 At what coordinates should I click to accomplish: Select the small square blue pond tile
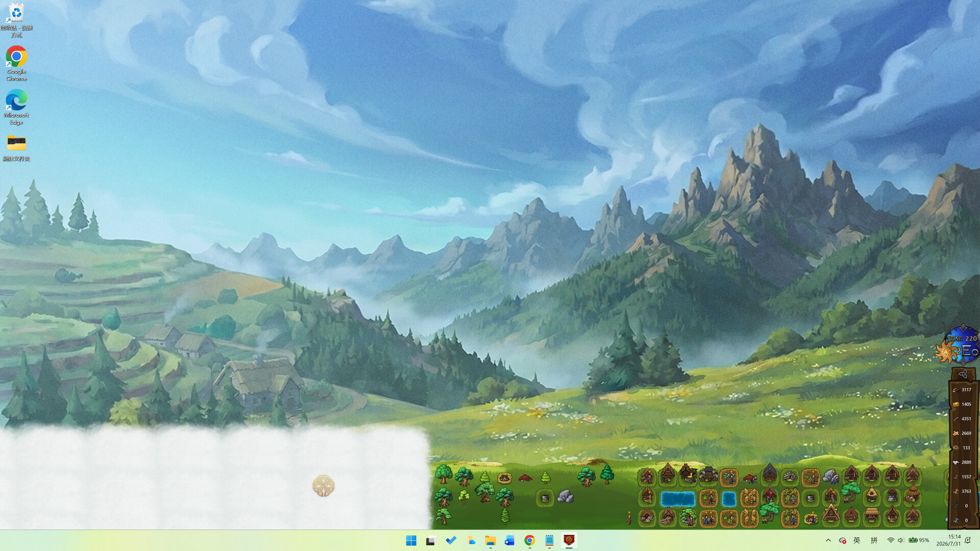[729, 499]
